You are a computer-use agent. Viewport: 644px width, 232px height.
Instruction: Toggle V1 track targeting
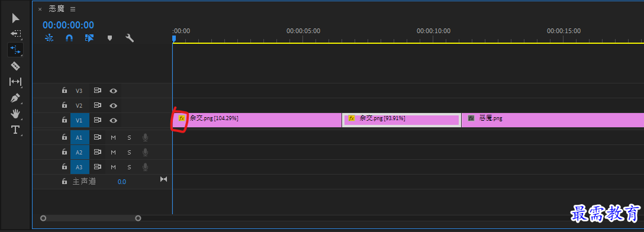[x=79, y=120]
